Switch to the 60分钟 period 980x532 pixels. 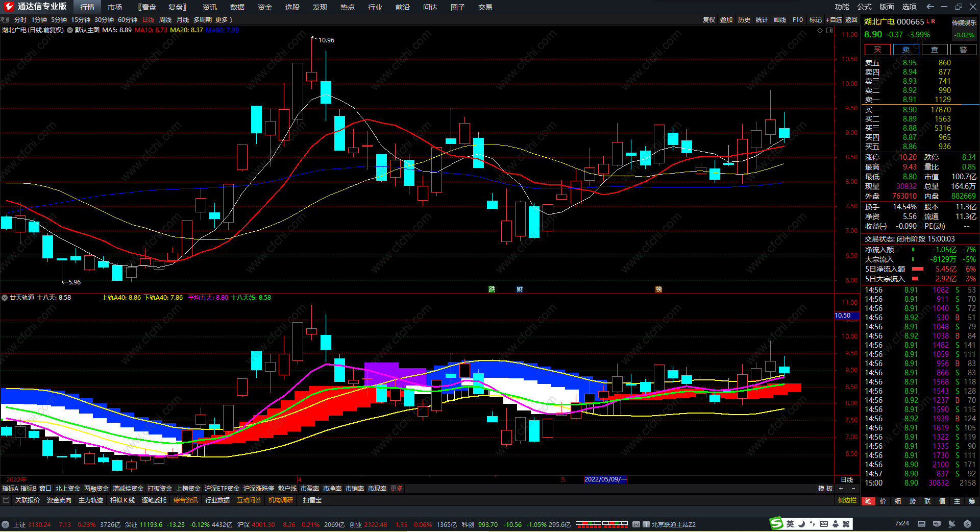tap(128, 19)
